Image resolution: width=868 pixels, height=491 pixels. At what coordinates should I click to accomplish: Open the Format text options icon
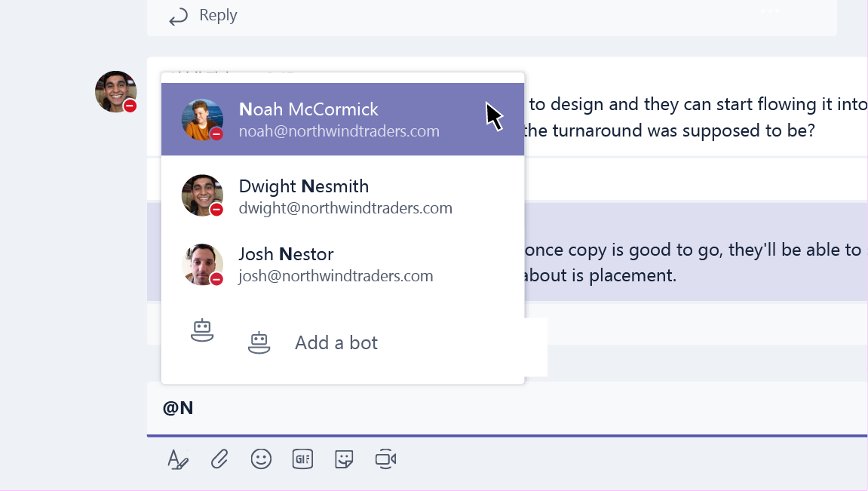[178, 459]
